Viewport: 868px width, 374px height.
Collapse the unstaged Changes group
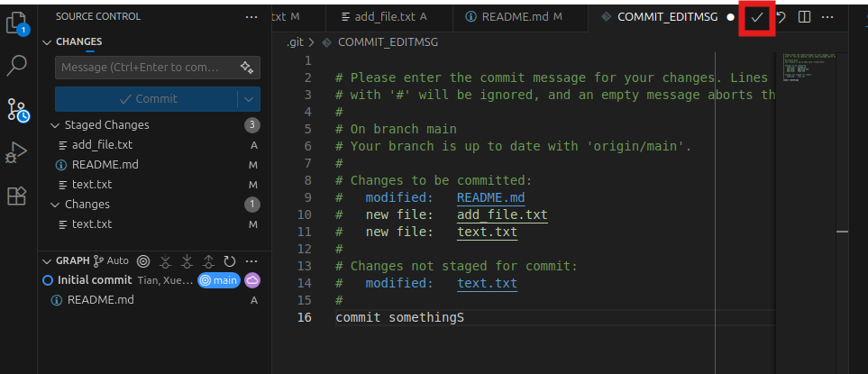click(55, 205)
